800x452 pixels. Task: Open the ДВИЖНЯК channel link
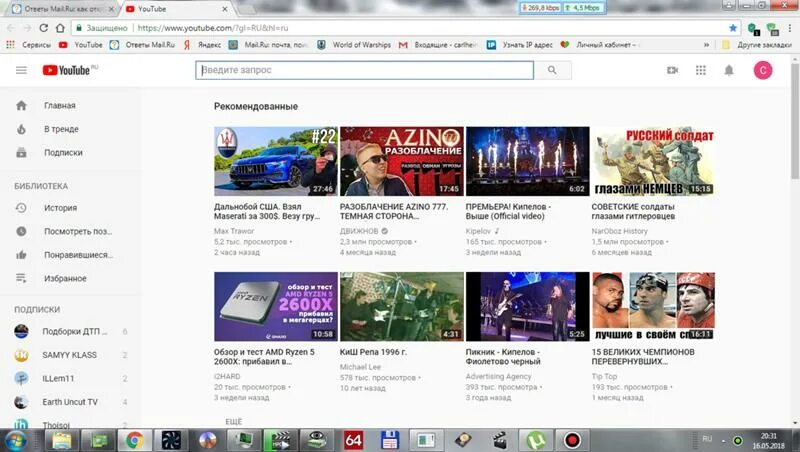359,231
